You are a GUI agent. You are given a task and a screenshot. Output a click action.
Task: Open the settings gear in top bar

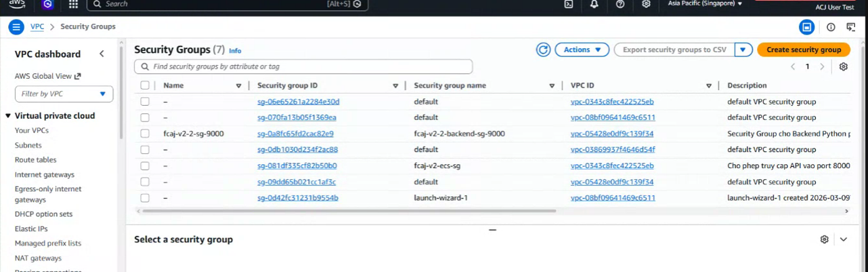click(646, 4)
